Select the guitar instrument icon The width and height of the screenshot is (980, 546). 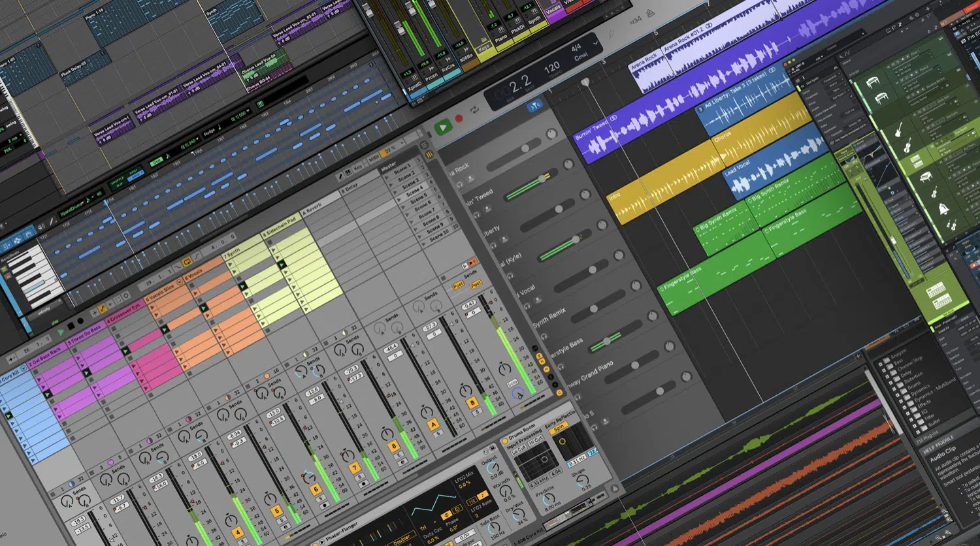pos(898,131)
